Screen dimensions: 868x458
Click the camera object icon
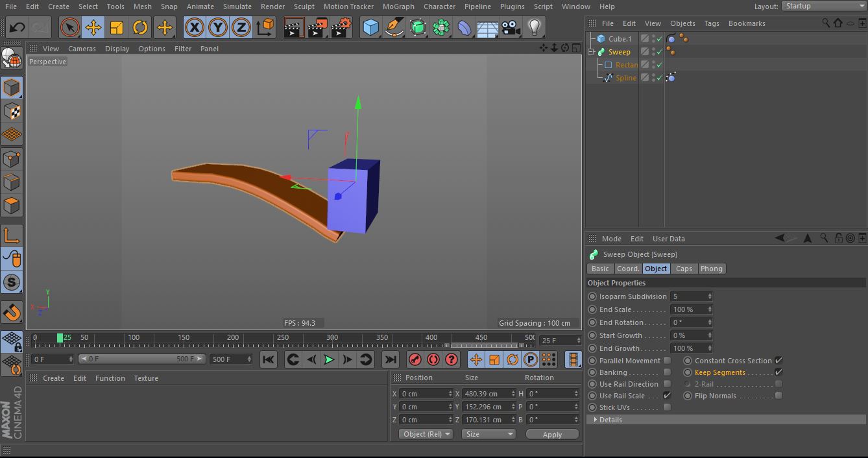[x=511, y=27]
